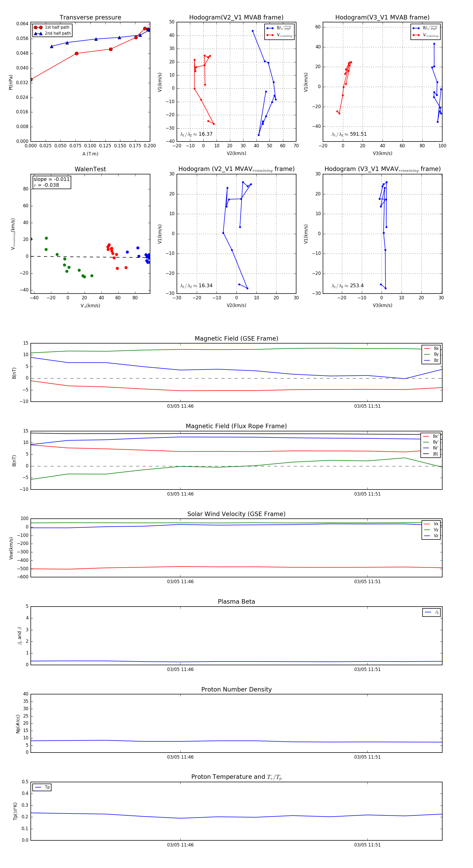Click the 'Vsw(km/s)' y-axis label
This screenshot has height=868, width=473.
pyautogui.click(x=11, y=549)
